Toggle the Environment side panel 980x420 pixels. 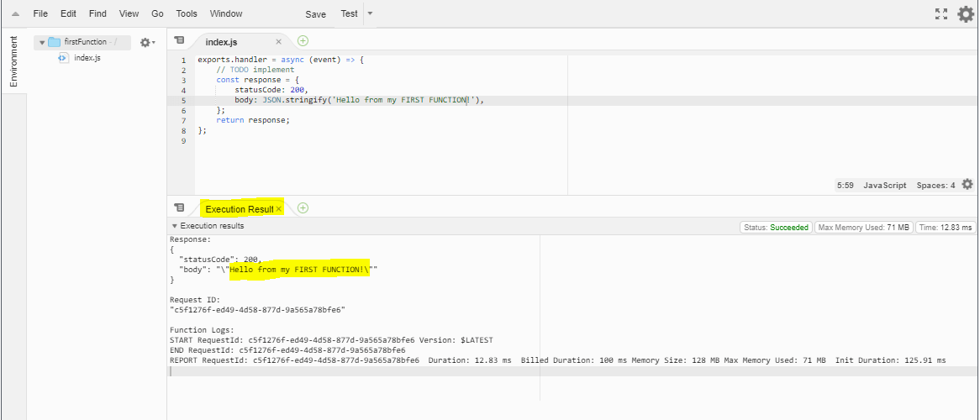point(13,62)
